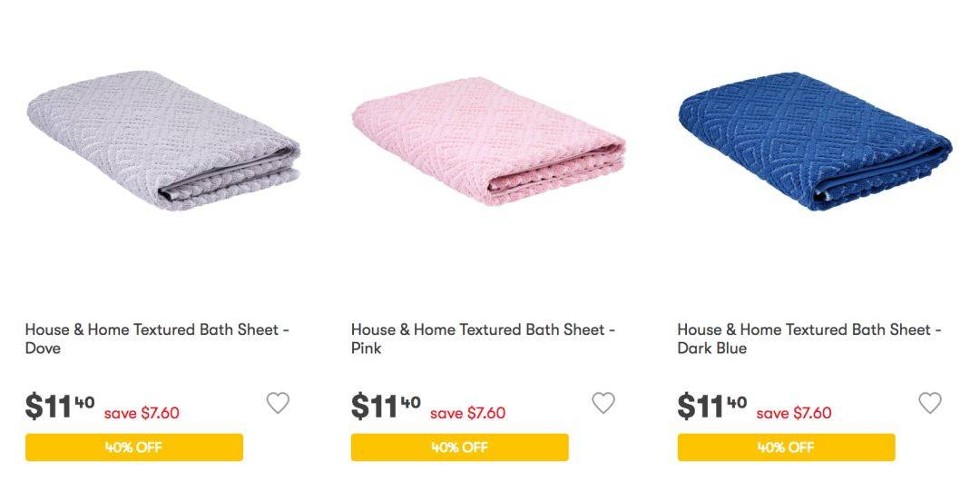Click the word Dove in the first title
Viewport: 980px width, 481px height.
pyautogui.click(x=44, y=348)
